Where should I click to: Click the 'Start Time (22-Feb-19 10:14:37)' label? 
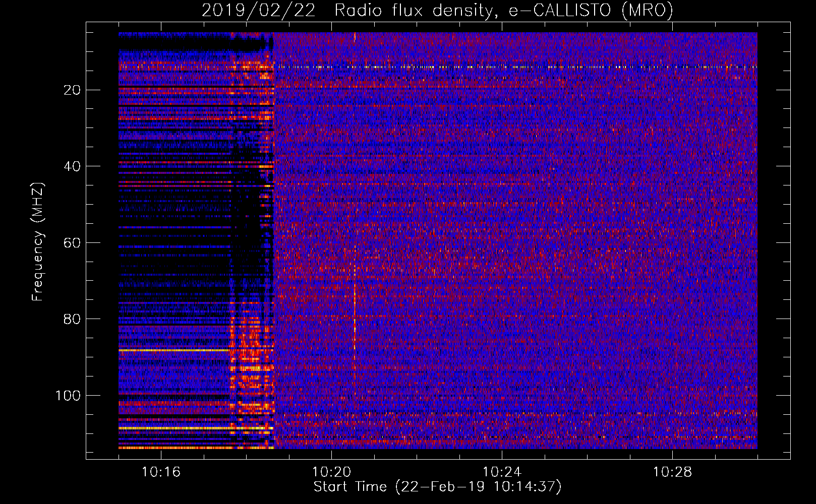click(x=437, y=487)
